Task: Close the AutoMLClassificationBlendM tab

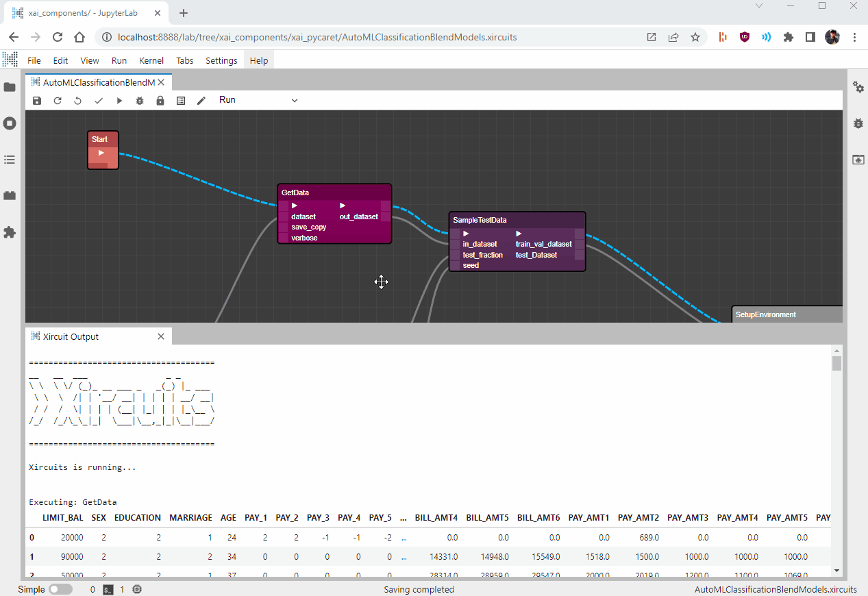Action: 161,82
